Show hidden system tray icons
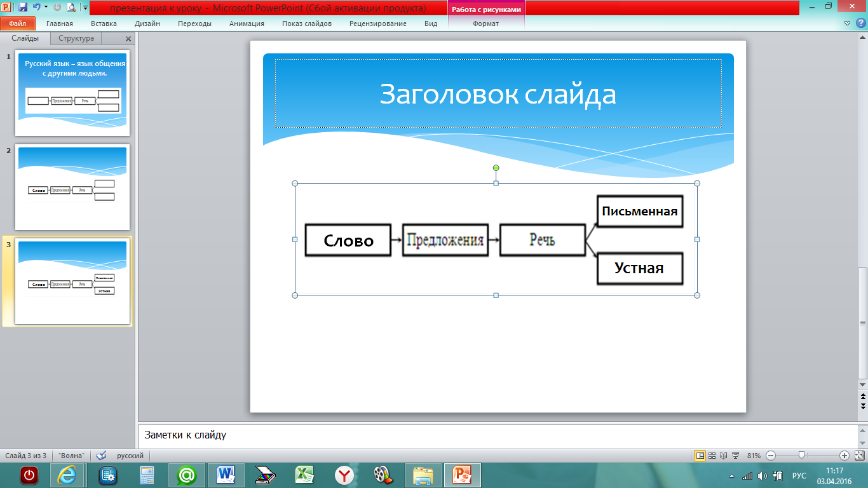This screenshot has width=868, height=488. (x=733, y=476)
